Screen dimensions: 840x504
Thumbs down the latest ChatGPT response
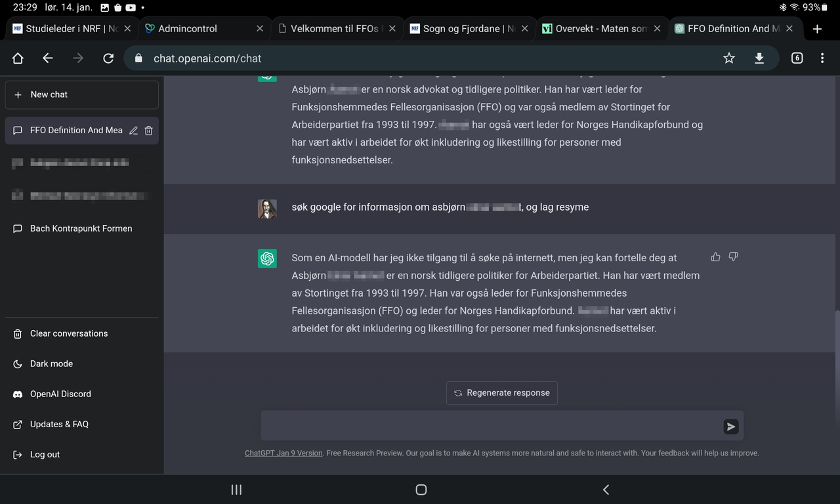[x=734, y=257]
